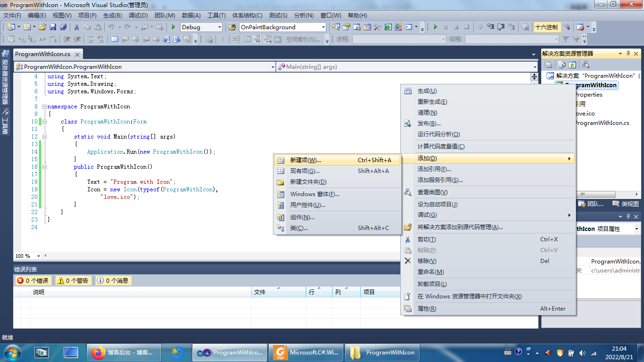Open the Properties Window toolbar icon
644x362 pixels.
347,27
